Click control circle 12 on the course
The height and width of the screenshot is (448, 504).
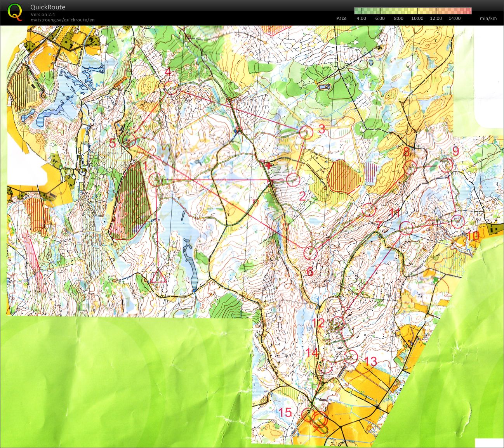pos(338,323)
